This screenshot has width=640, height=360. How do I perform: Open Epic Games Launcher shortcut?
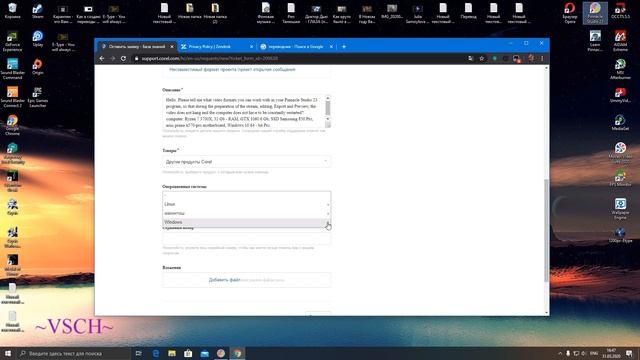(x=38, y=97)
